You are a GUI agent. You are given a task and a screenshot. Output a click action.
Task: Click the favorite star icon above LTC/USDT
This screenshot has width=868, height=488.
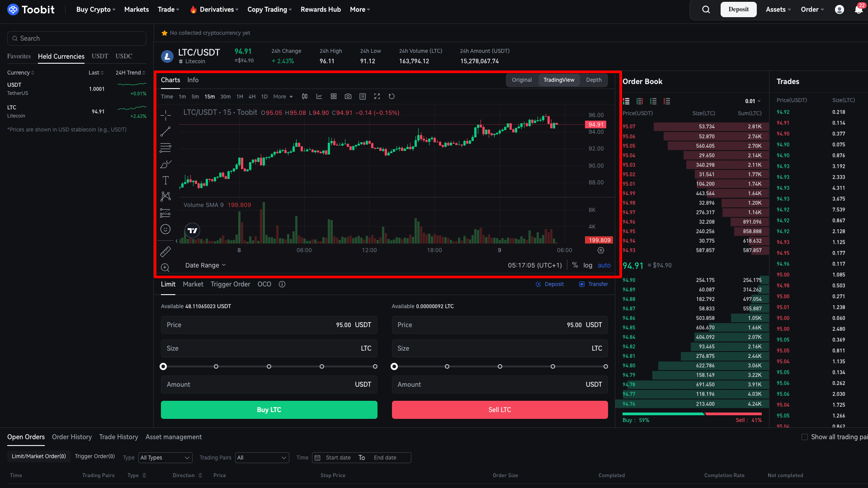pyautogui.click(x=165, y=33)
